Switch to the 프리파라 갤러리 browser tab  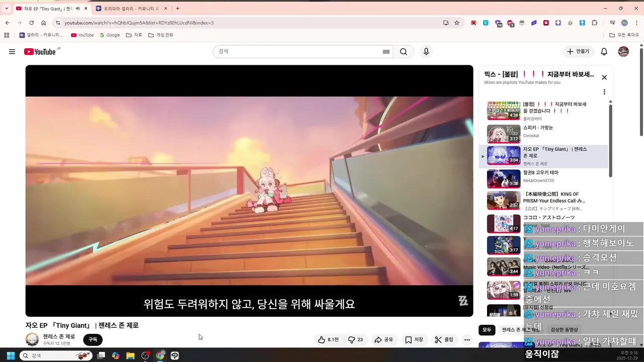[131, 9]
